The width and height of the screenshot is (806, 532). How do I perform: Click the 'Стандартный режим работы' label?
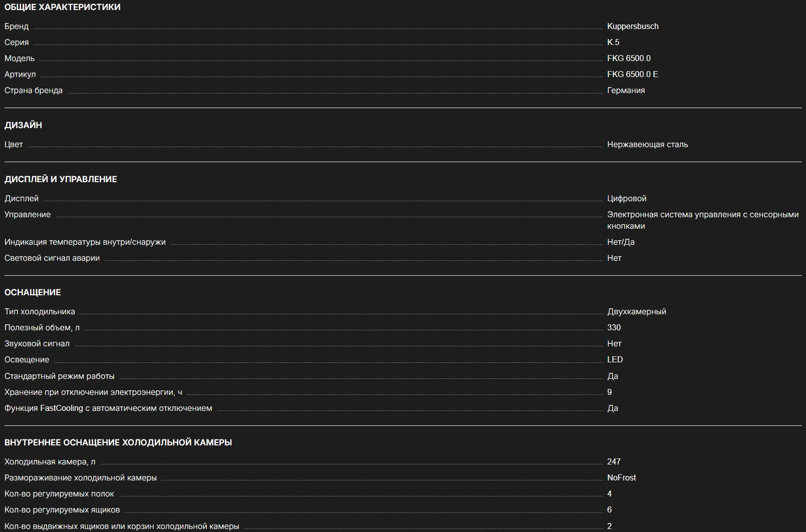click(x=60, y=376)
